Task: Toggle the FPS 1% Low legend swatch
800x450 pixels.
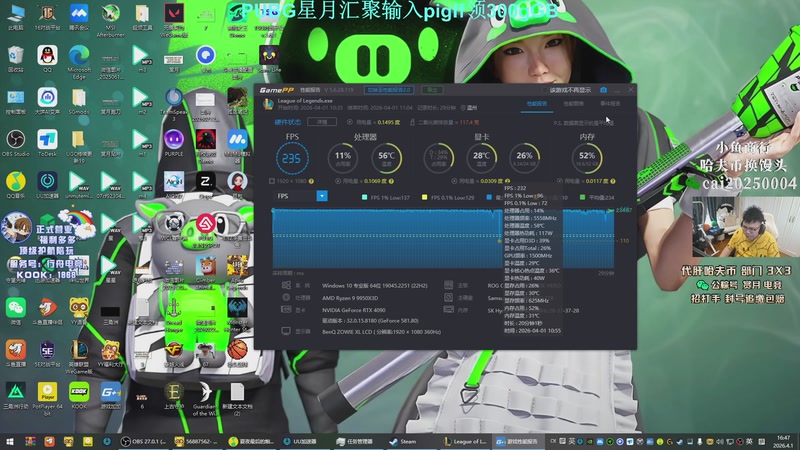Action: pos(364,197)
